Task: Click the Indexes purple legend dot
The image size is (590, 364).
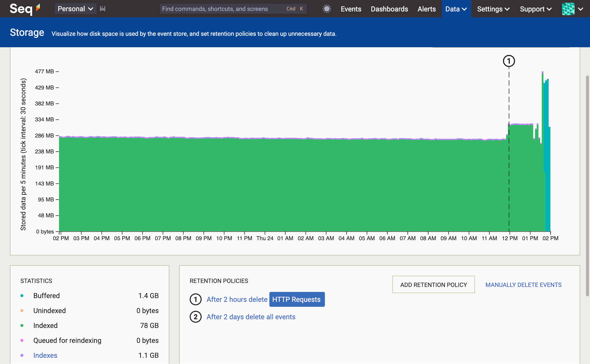Action: [x=22, y=355]
